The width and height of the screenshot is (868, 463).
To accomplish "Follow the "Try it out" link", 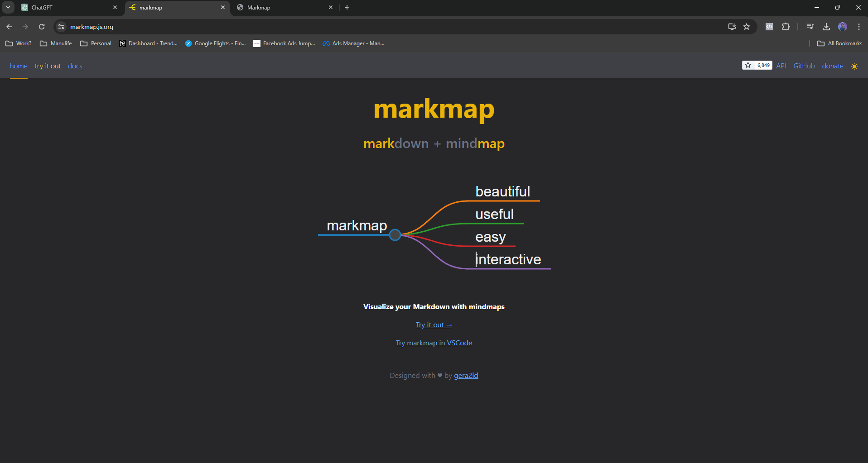I will point(433,325).
